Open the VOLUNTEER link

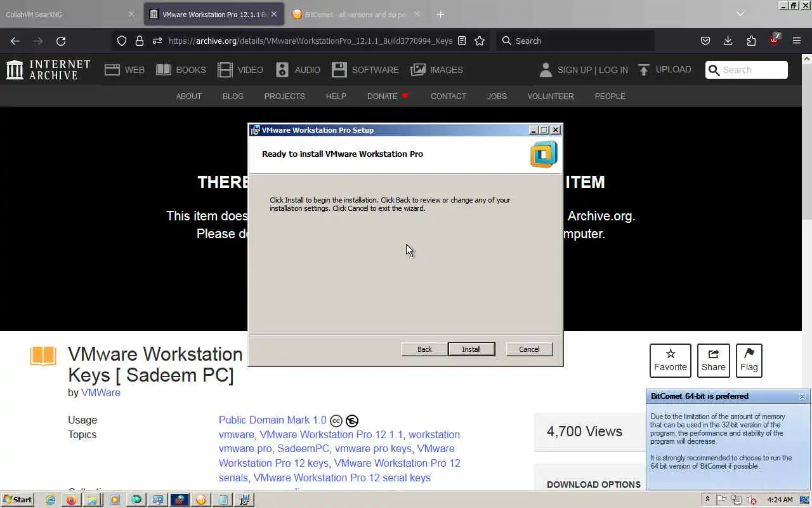tap(551, 97)
